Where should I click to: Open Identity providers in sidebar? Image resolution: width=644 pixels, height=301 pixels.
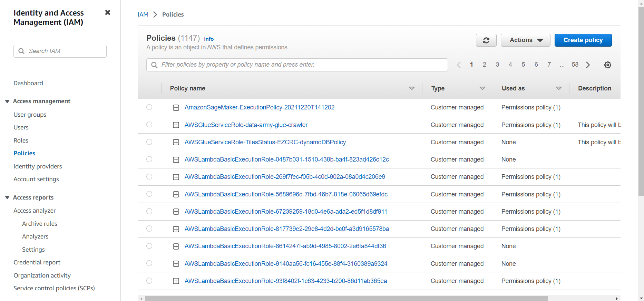(38, 166)
